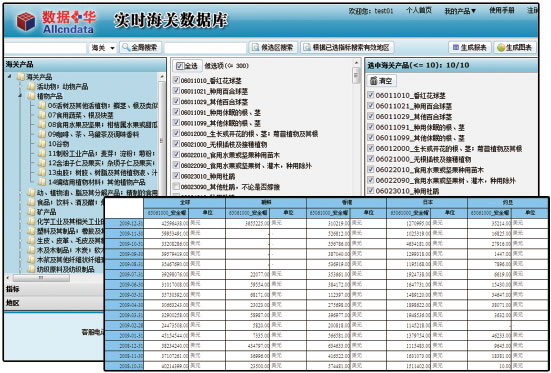The width and height of the screenshot is (551, 373).
Task: Click the 候选区搜索 button
Action: pyautogui.click(x=273, y=48)
